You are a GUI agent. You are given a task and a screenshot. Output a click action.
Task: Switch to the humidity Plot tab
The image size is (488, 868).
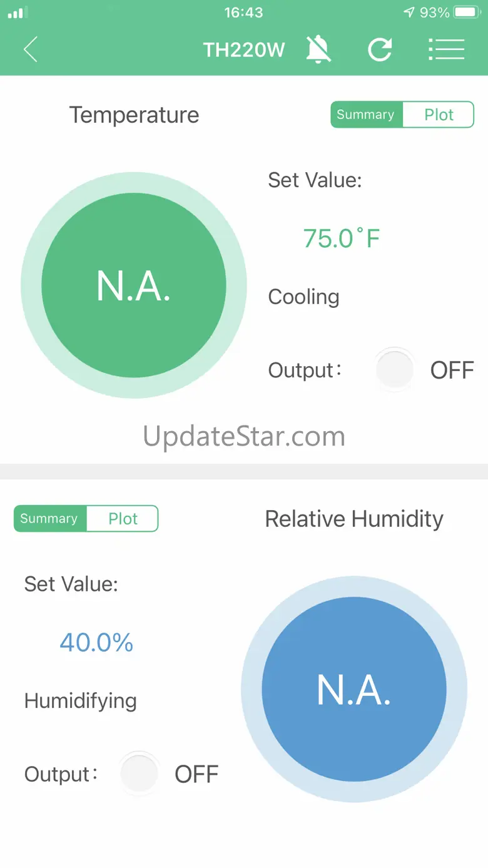pos(123,519)
